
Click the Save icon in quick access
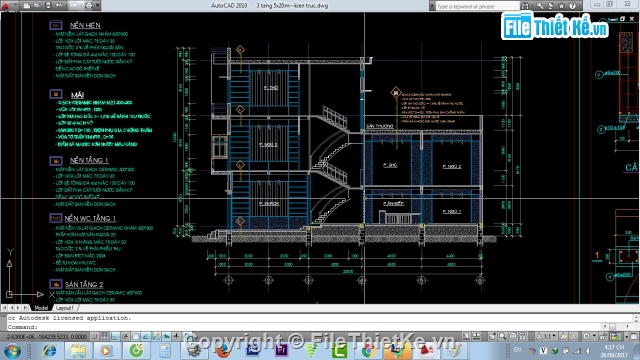pyautogui.click(x=48, y=6)
